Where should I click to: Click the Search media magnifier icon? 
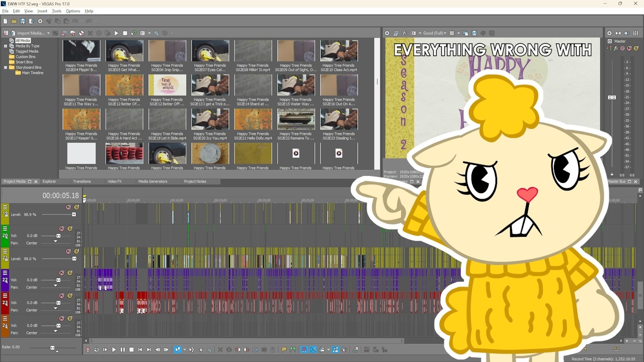[156, 33]
